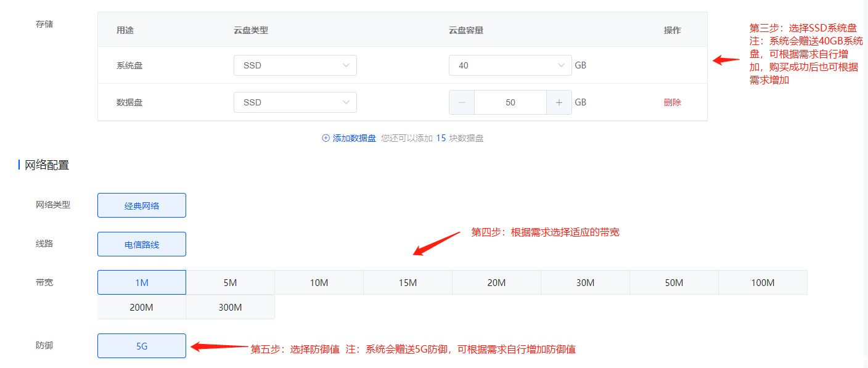The width and height of the screenshot is (868, 368).
Task: Click the minus to decrease data disk size
Action: [462, 102]
